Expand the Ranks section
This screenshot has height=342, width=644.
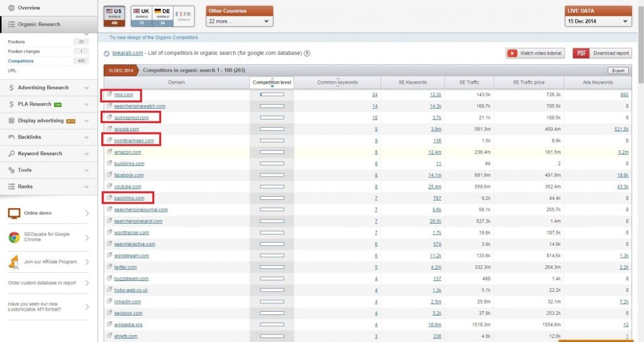tap(86, 186)
